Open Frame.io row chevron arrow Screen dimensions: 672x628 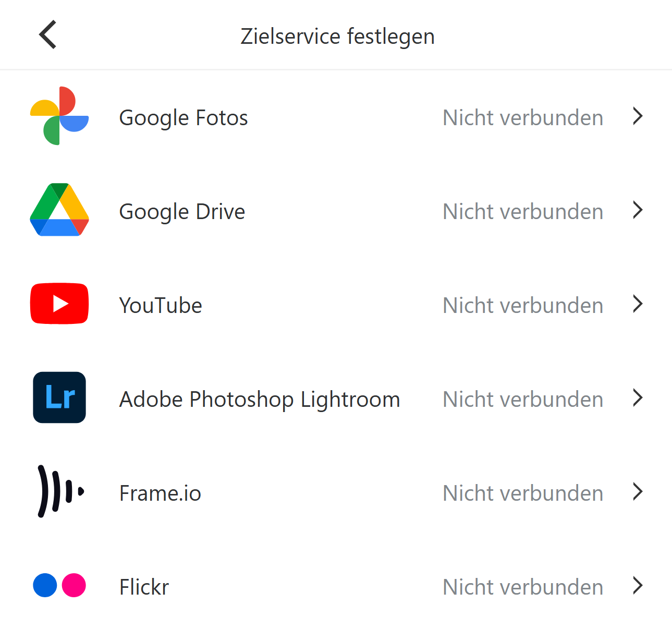point(637,491)
